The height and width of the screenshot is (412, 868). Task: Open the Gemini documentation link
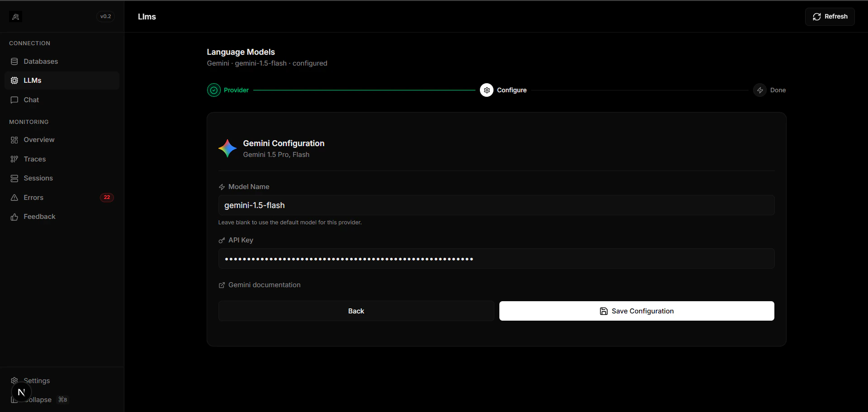coord(260,285)
